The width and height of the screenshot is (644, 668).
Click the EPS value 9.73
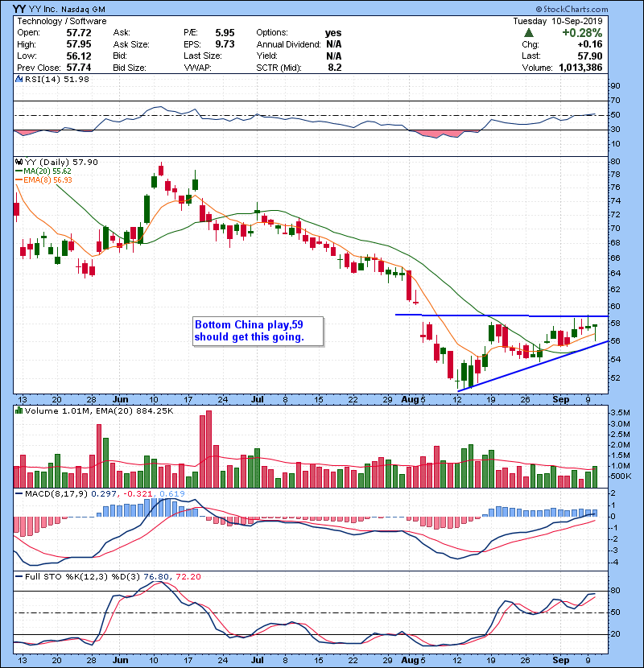(x=225, y=44)
